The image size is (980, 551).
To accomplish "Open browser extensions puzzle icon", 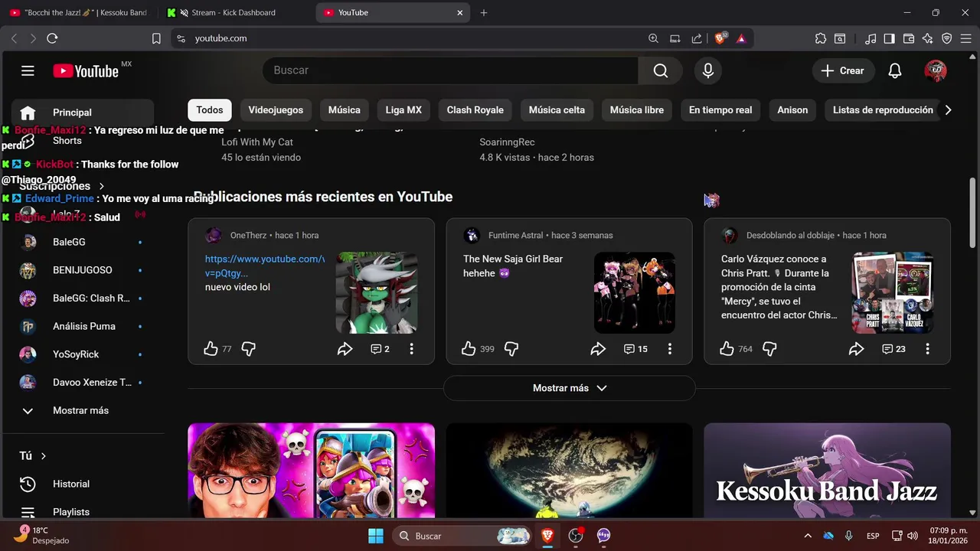I will coord(821,38).
